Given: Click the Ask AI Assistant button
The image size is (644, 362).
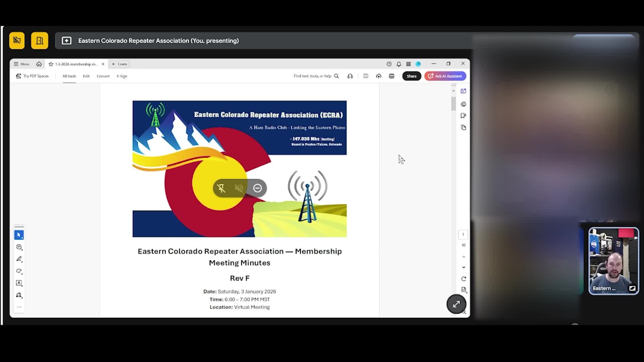Looking at the screenshot, I should tap(445, 76).
